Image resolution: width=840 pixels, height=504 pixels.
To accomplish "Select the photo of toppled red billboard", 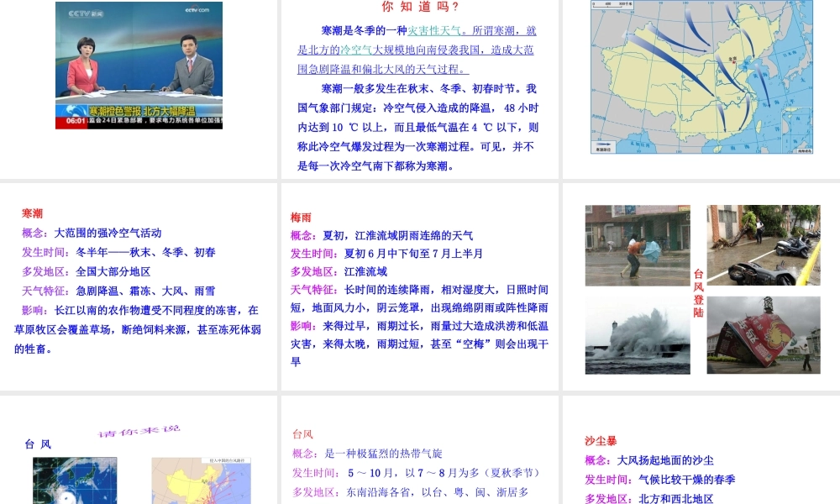I will click(764, 335).
